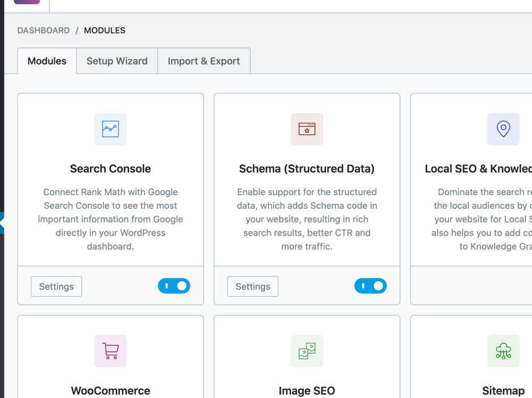
Task: Open Search Console Settings button
Action: point(56,286)
